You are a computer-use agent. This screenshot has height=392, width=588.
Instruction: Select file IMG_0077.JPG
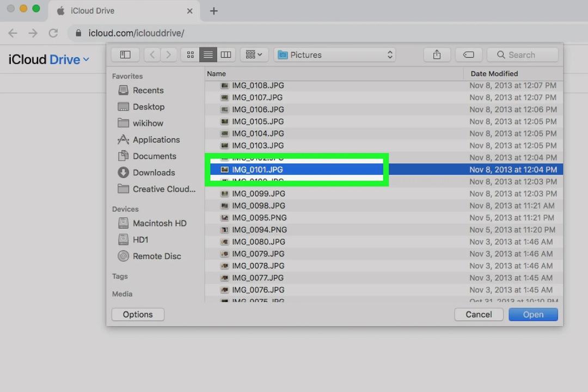click(x=384, y=278)
